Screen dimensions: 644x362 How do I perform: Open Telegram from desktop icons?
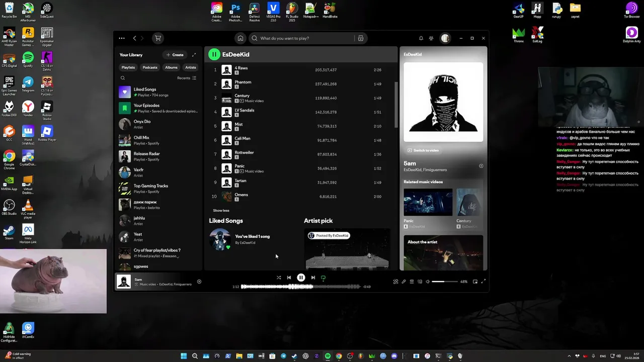28,84
